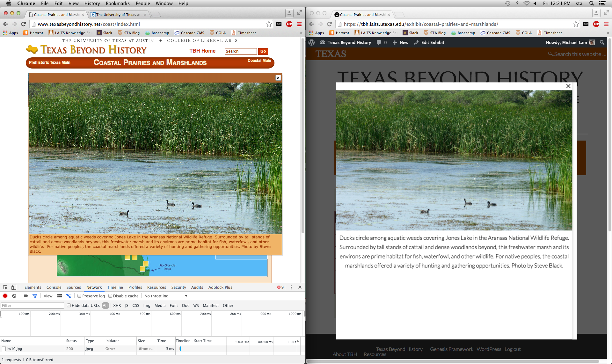Open the Apple menu

[x=9, y=4]
